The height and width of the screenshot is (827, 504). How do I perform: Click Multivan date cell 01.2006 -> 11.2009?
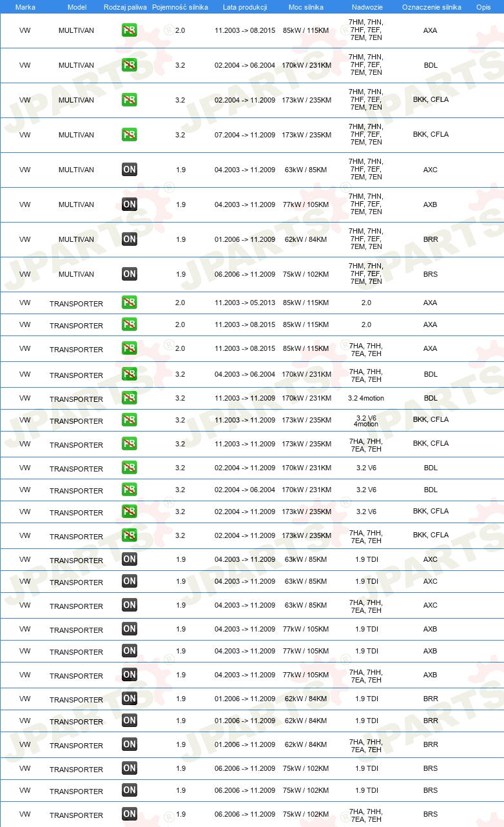point(245,239)
